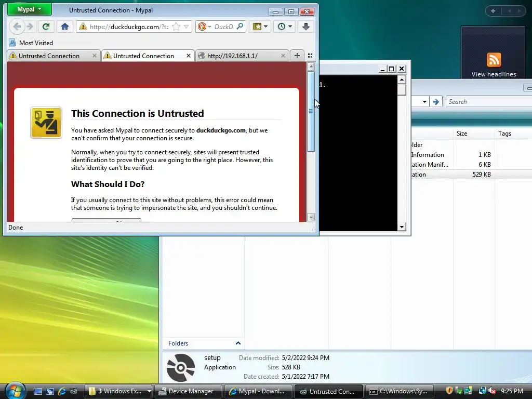Viewport: 532px width, 399px height.
Task: Close the 192.168.1.1 tab
Action: (x=283, y=56)
